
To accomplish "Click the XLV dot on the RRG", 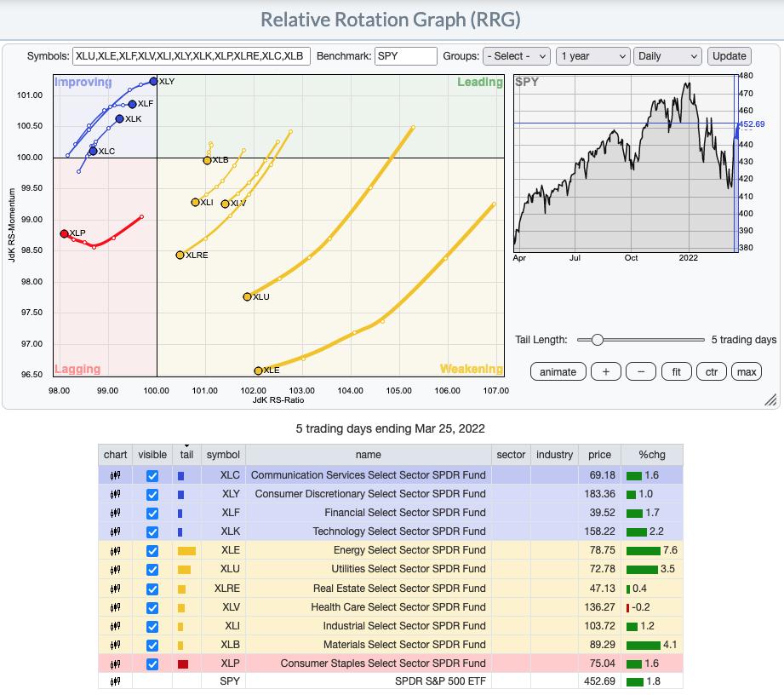I will (x=225, y=204).
